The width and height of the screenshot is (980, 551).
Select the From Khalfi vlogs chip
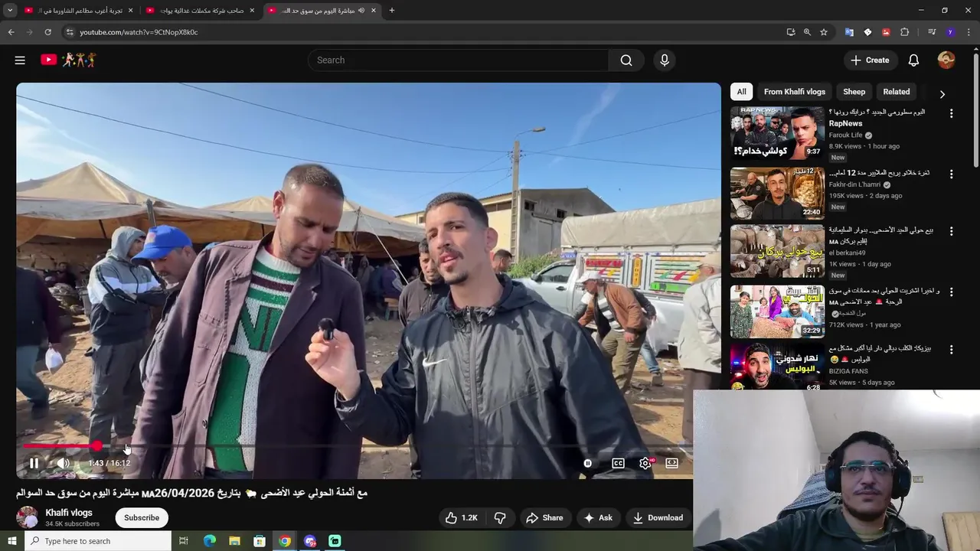[795, 92]
